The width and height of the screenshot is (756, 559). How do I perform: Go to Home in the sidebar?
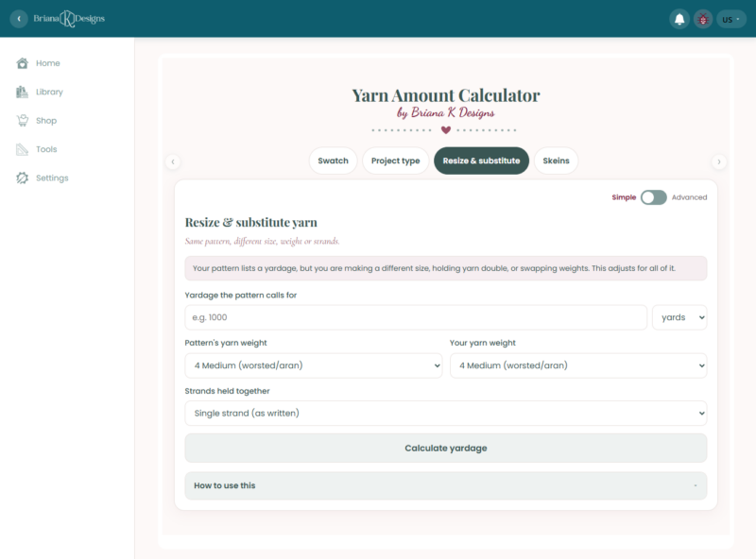tap(48, 63)
